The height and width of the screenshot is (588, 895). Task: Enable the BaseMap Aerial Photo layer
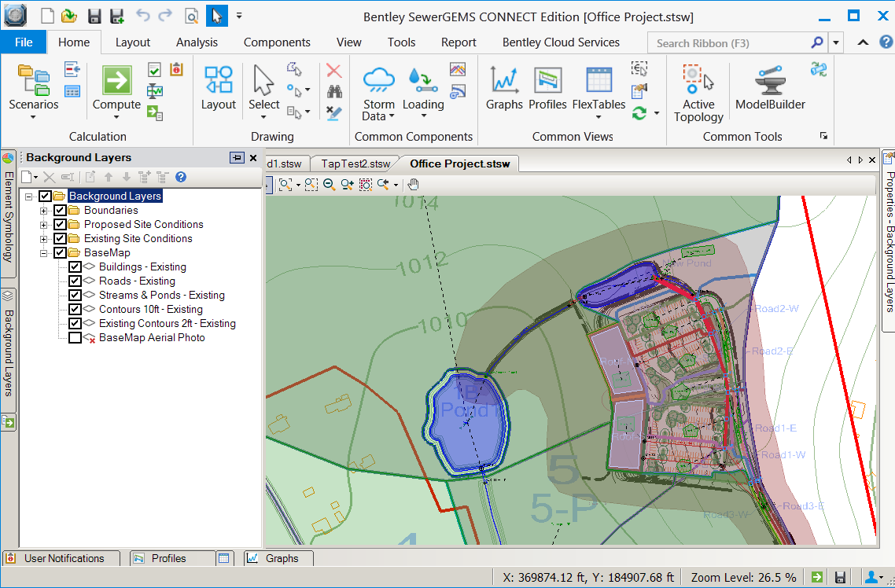point(76,337)
